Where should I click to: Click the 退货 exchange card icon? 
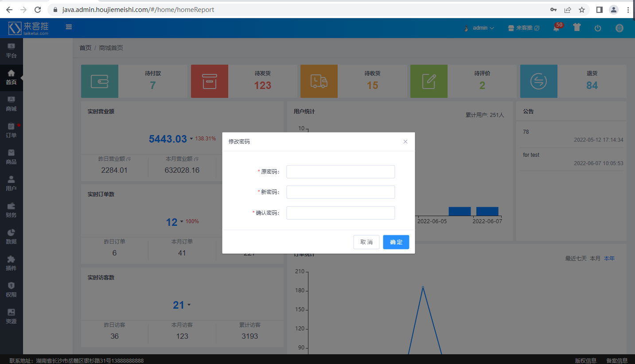(x=539, y=81)
